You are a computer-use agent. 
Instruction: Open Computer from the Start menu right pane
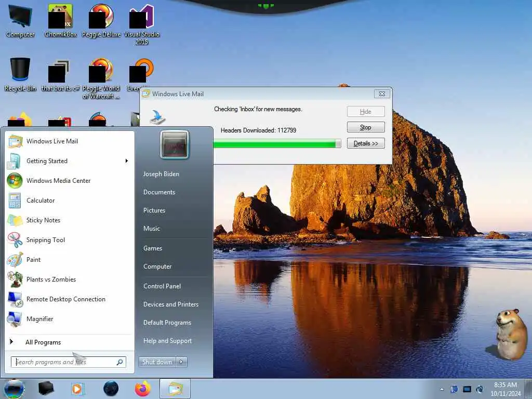[x=157, y=267]
